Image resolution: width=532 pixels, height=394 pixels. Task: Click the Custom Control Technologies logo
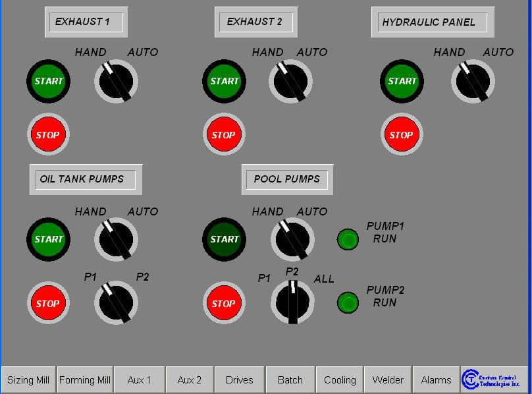494,380
